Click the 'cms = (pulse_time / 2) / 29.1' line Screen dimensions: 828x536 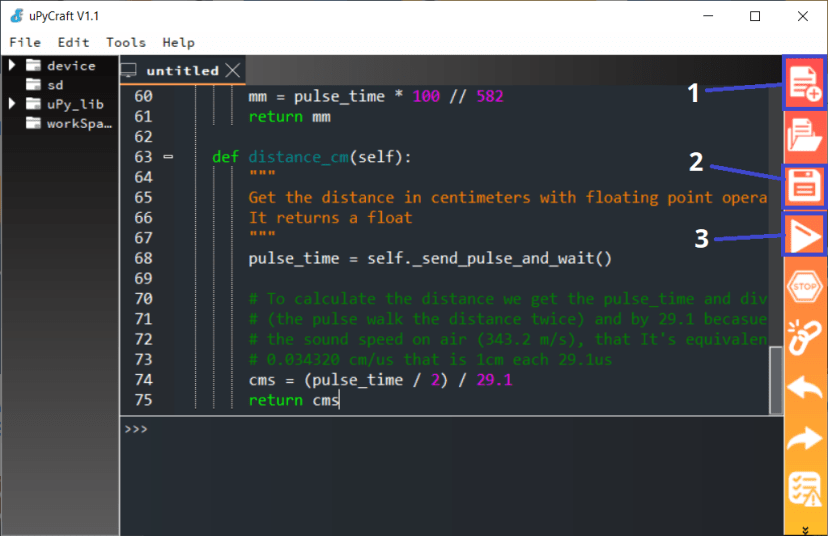[380, 380]
